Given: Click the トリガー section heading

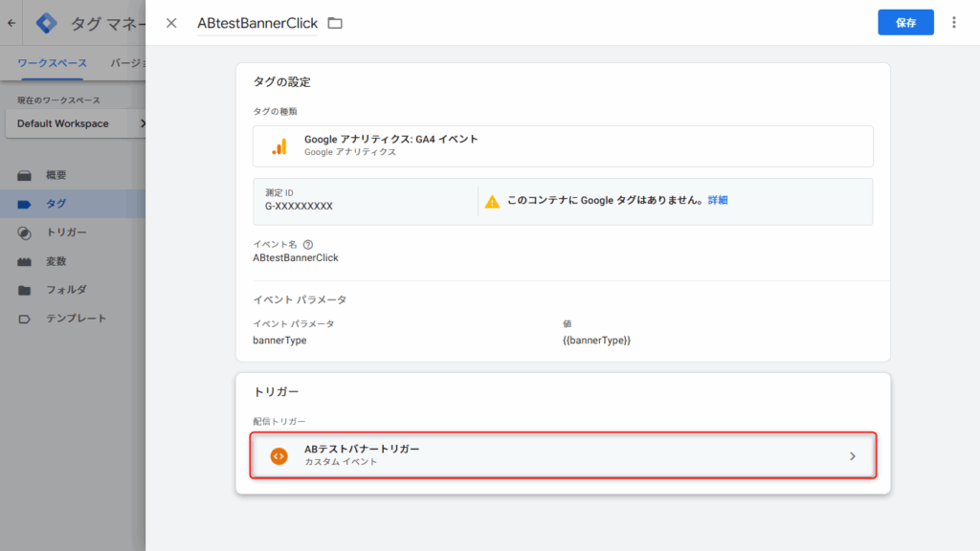Looking at the screenshot, I should coord(276,391).
